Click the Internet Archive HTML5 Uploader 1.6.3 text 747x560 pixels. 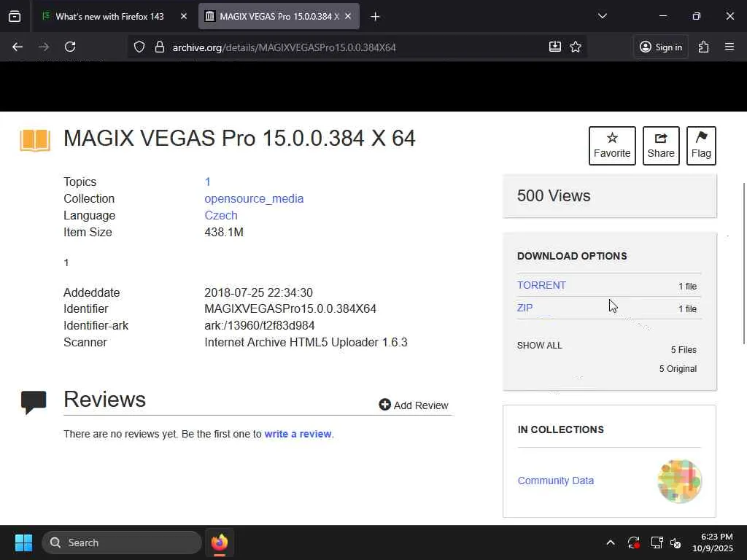pyautogui.click(x=306, y=343)
